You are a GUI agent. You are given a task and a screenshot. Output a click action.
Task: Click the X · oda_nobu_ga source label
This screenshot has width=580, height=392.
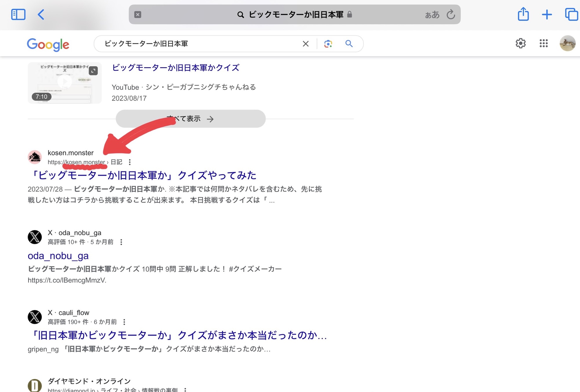click(x=75, y=233)
